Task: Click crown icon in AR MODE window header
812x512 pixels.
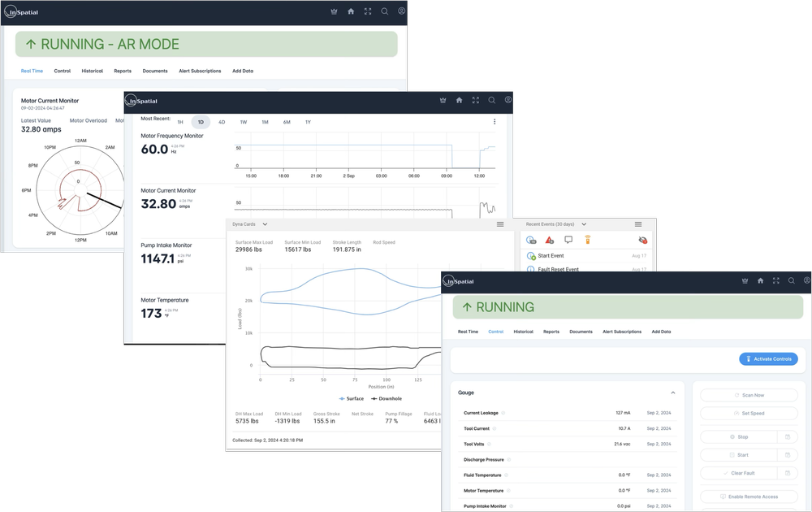Action: click(x=334, y=11)
